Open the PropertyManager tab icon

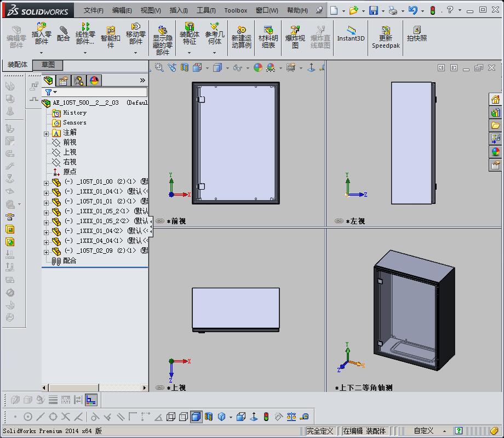[64, 81]
